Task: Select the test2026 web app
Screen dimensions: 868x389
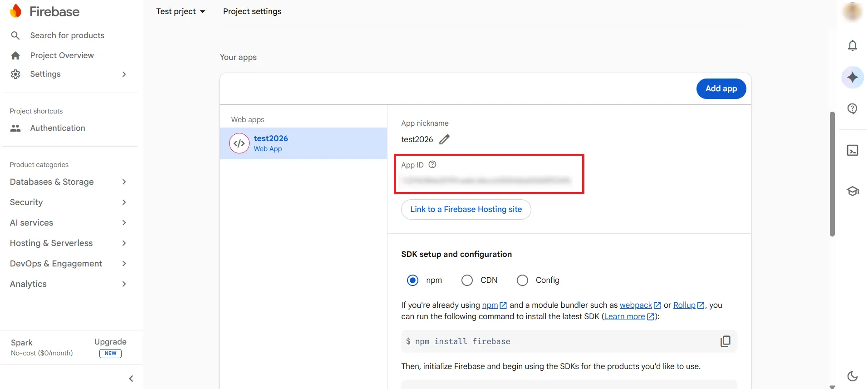Action: pyautogui.click(x=304, y=143)
